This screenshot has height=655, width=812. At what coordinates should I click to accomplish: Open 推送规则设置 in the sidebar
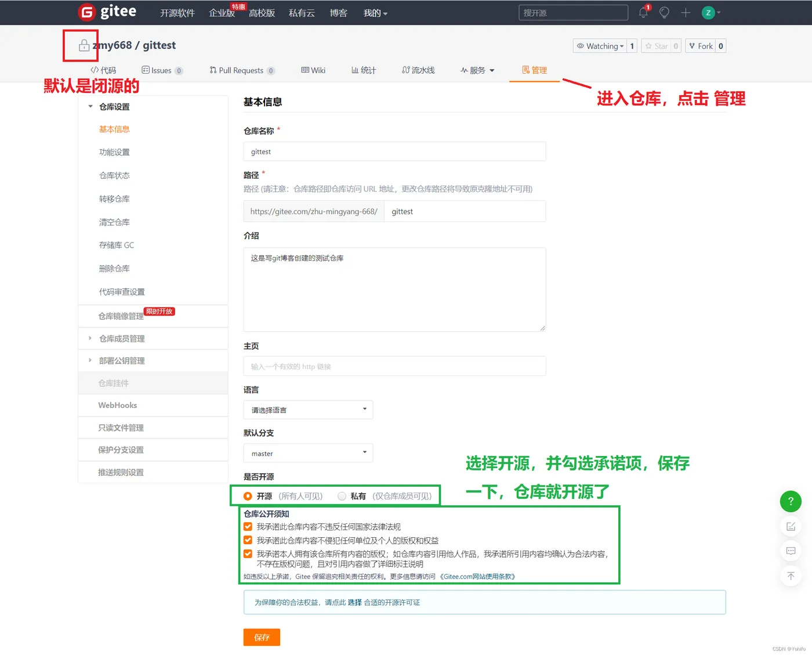[121, 472]
